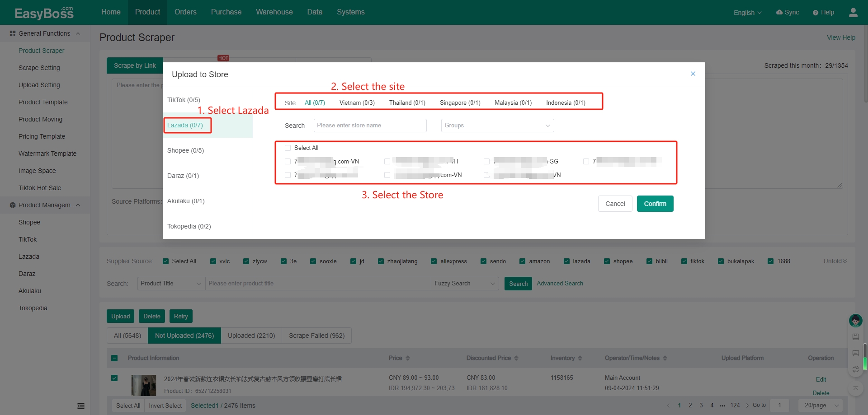The height and width of the screenshot is (415, 868).
Task: Uncheck the Supplier Source Select All checkbox
Action: click(165, 261)
